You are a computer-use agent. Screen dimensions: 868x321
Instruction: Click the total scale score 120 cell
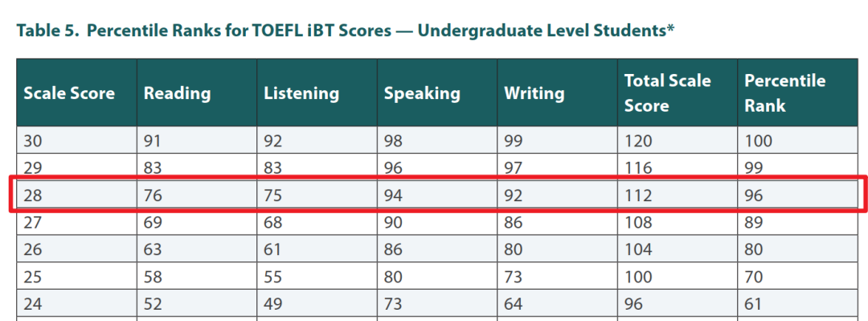tap(678, 140)
